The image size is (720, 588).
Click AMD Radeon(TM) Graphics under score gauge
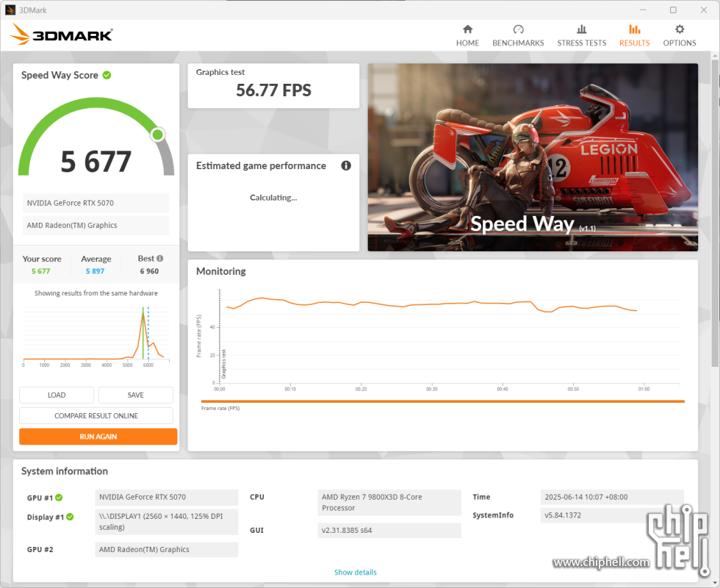(x=96, y=226)
